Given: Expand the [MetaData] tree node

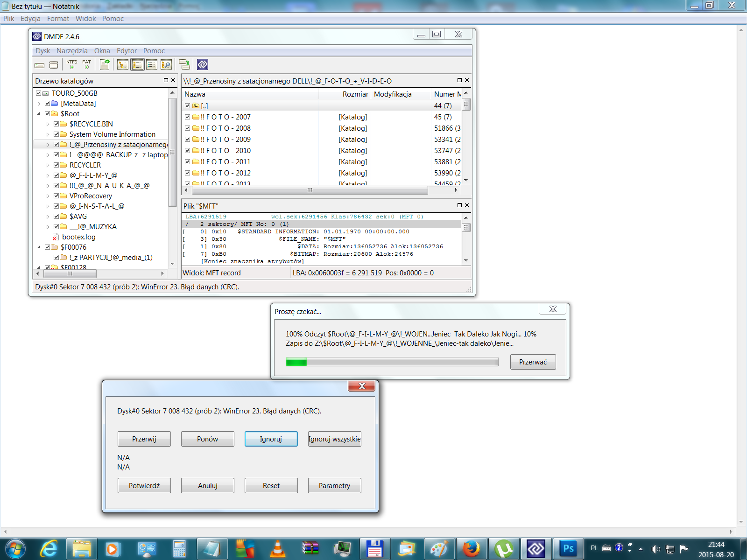Looking at the screenshot, I should [x=39, y=104].
